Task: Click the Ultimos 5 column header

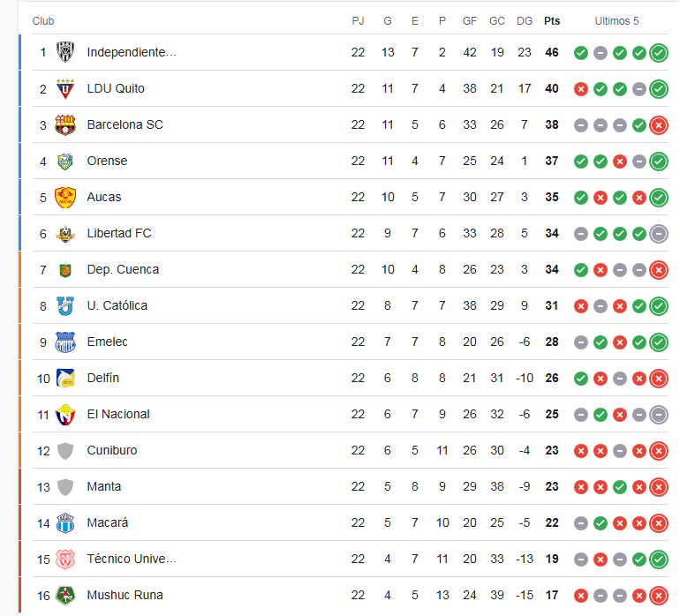Action: (x=616, y=21)
